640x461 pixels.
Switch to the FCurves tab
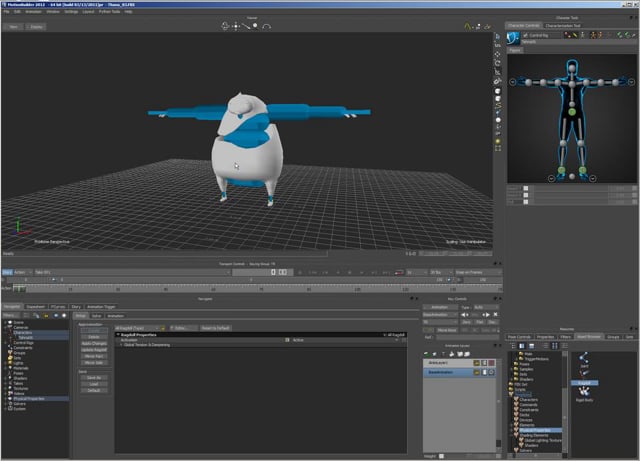point(58,307)
